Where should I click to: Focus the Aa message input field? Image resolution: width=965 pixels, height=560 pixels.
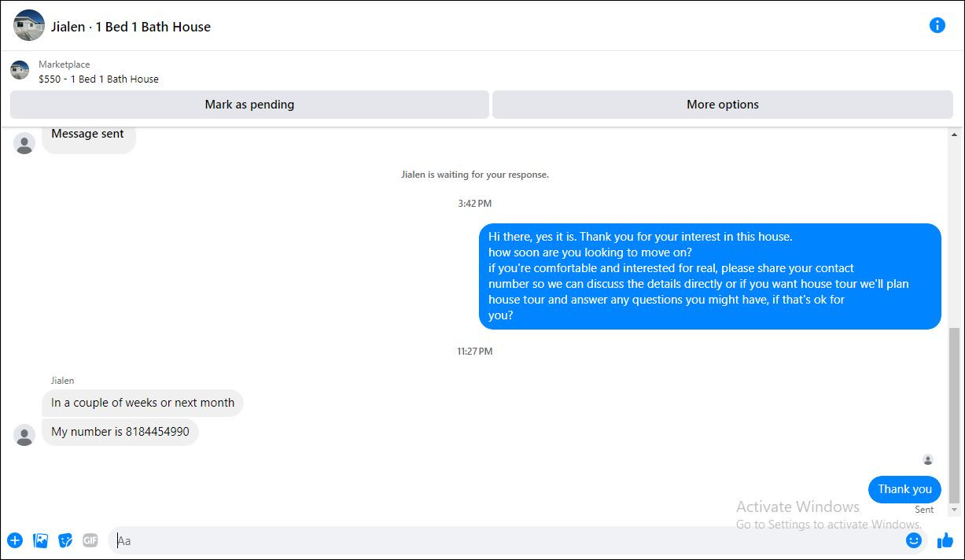pyautogui.click(x=503, y=540)
